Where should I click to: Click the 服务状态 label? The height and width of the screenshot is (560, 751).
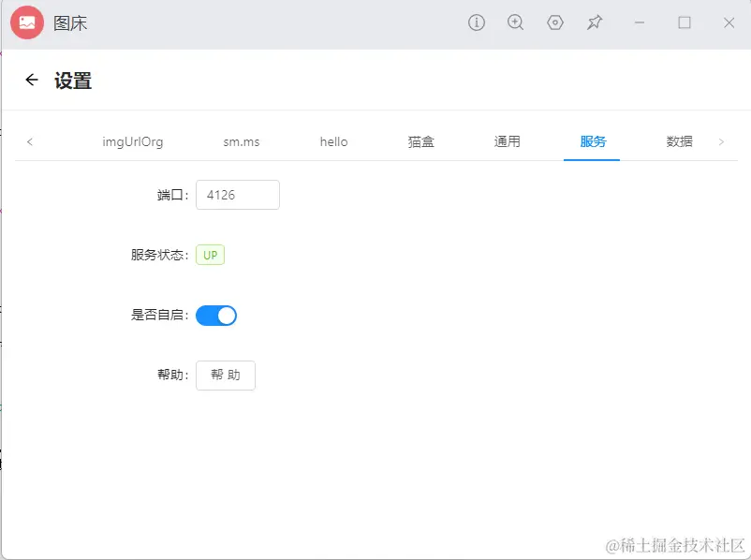[x=159, y=255]
